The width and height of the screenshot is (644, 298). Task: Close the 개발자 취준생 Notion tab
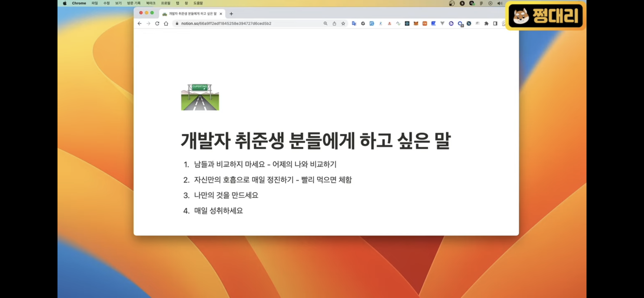(221, 14)
